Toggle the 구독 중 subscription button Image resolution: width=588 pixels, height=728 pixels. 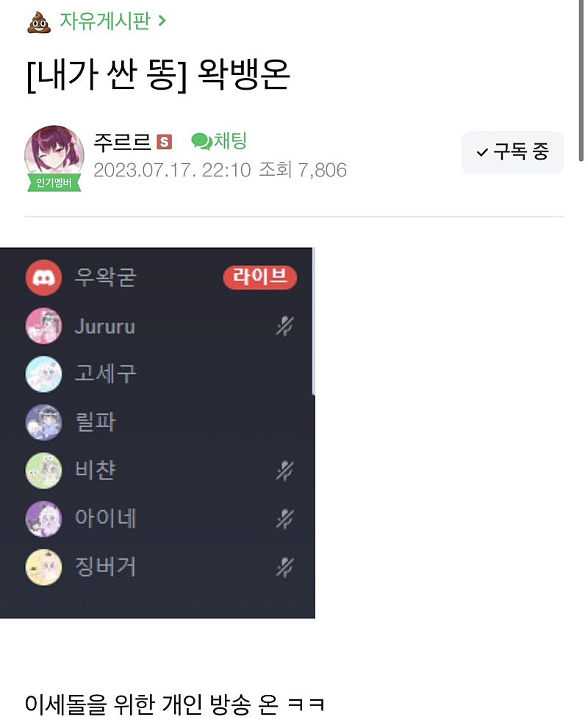(512, 152)
